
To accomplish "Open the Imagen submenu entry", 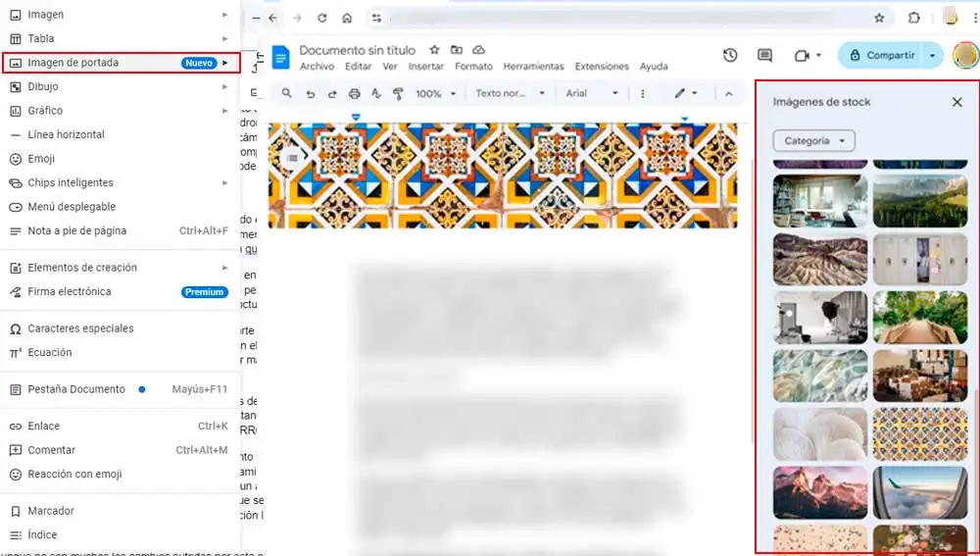I will point(120,15).
